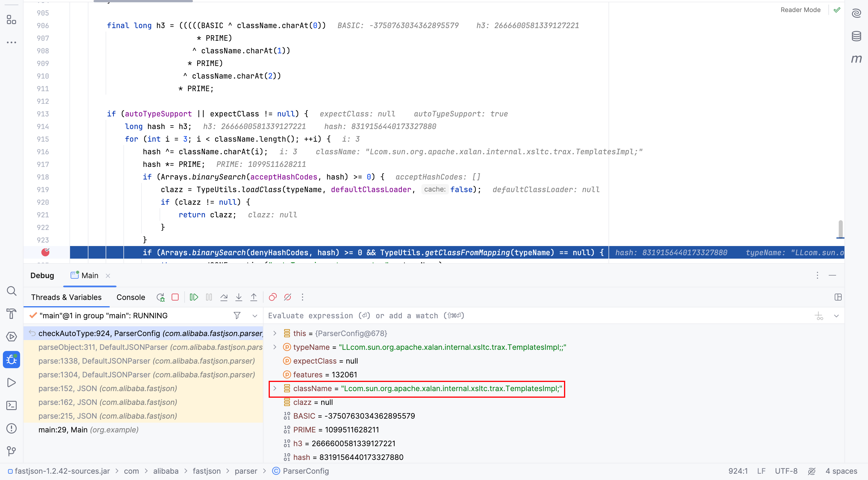Click the editor vertical scrollbar thumb
This screenshot has width=868, height=480.
(x=841, y=229)
